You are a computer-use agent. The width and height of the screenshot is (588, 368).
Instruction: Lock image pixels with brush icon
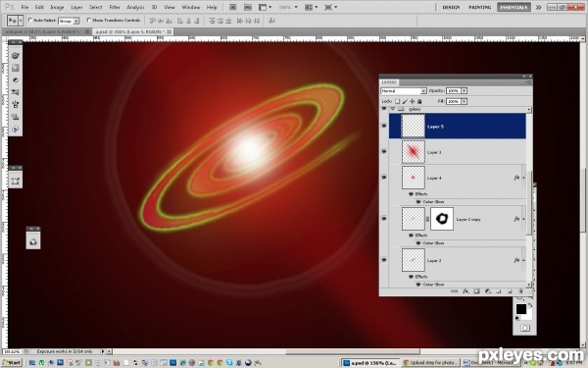pos(405,101)
